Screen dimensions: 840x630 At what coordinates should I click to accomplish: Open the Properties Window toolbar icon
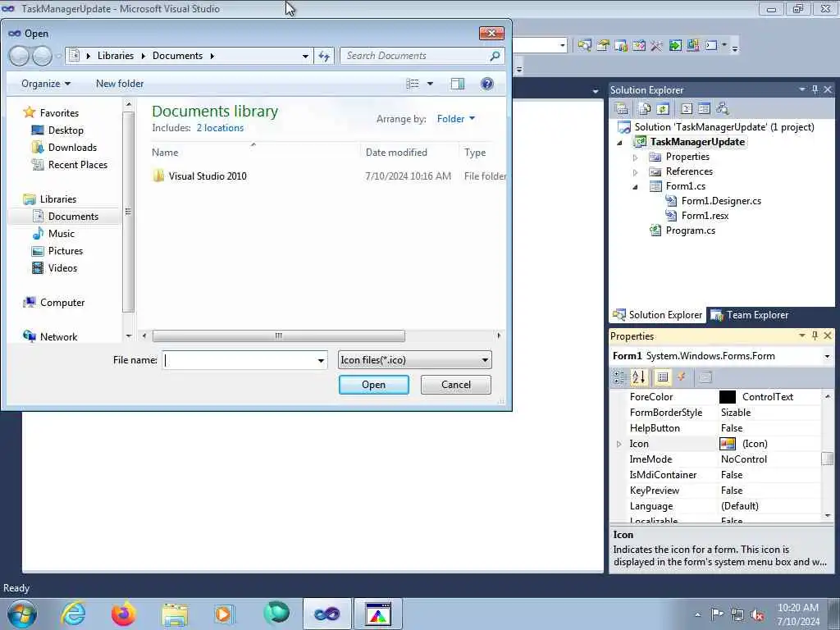pos(603,46)
